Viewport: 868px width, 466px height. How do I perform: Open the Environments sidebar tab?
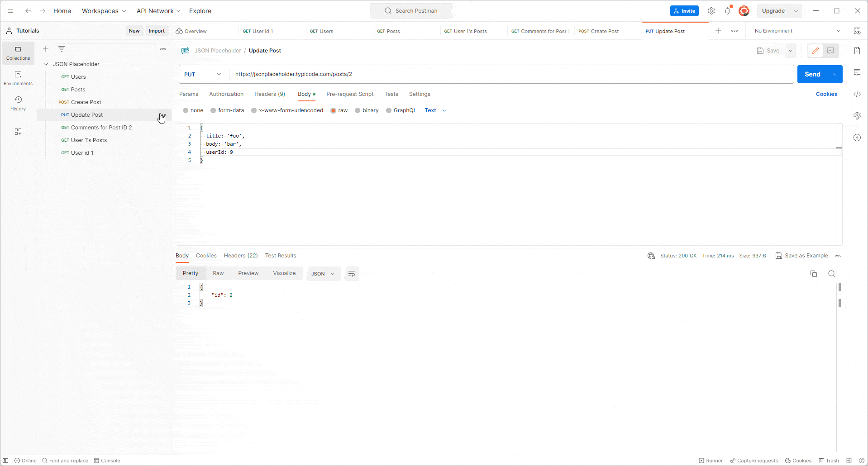pyautogui.click(x=18, y=78)
